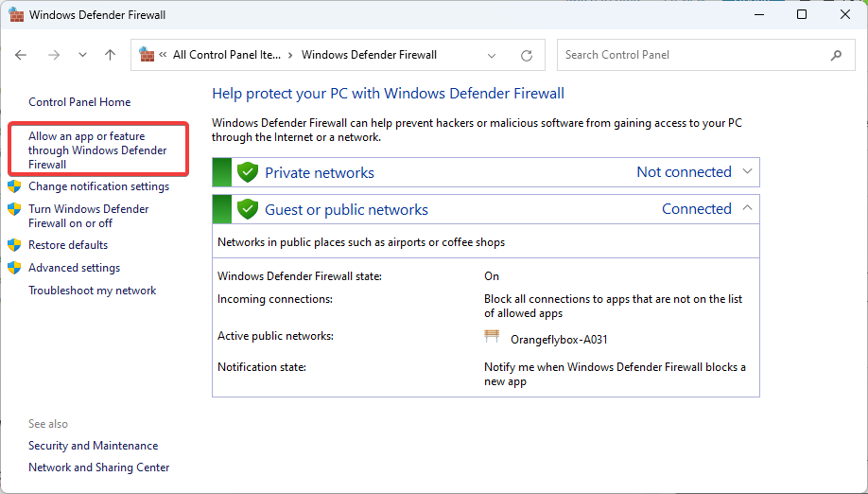Viewport: 868px width, 494px height.
Task: Click green shield icon for Private networks
Action: coord(248,172)
